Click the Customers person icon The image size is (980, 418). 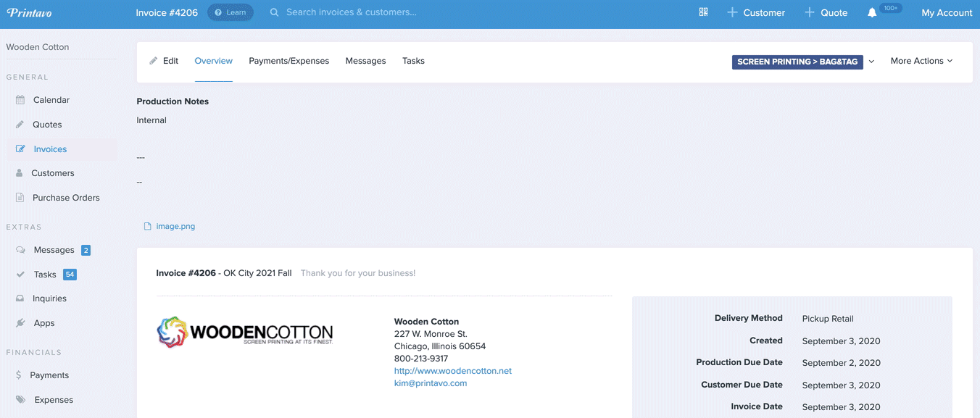pos(20,173)
